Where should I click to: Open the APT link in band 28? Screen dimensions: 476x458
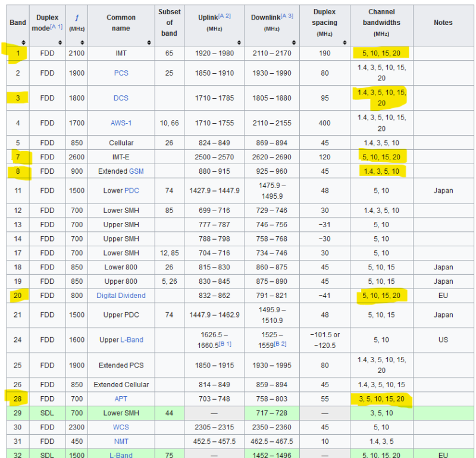pyautogui.click(x=121, y=399)
